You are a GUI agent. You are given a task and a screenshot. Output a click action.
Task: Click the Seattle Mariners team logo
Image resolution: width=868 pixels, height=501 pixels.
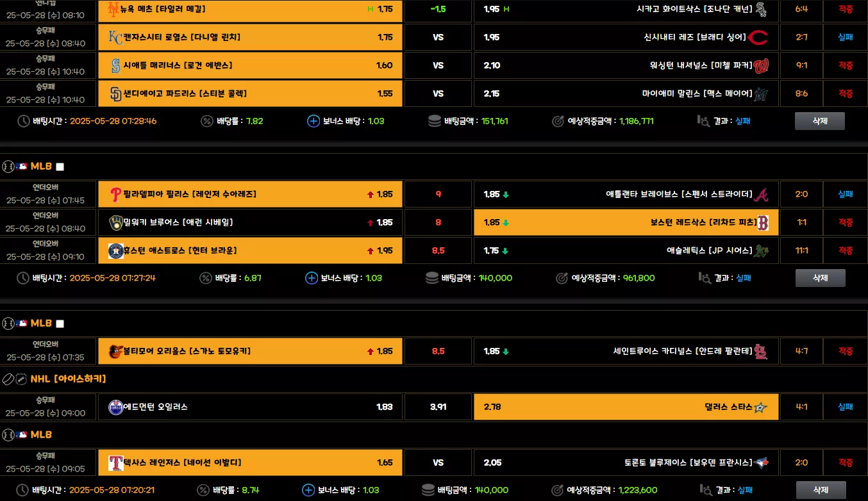pyautogui.click(x=115, y=65)
